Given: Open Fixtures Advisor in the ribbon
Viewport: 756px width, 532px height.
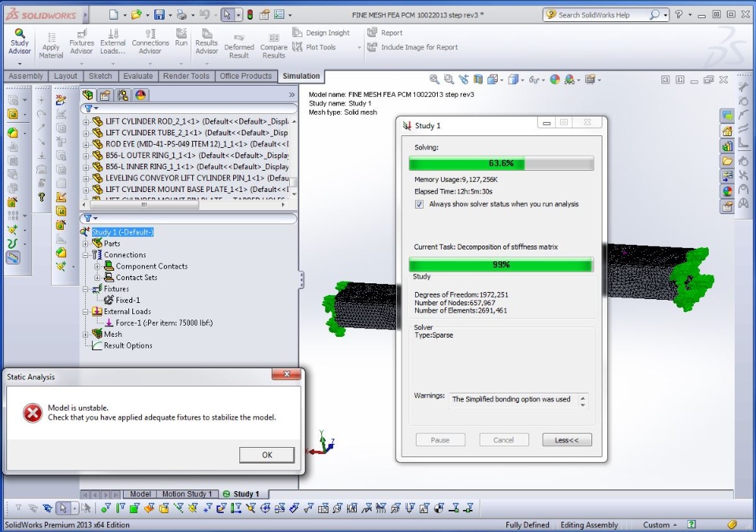Looking at the screenshot, I should pyautogui.click(x=81, y=42).
